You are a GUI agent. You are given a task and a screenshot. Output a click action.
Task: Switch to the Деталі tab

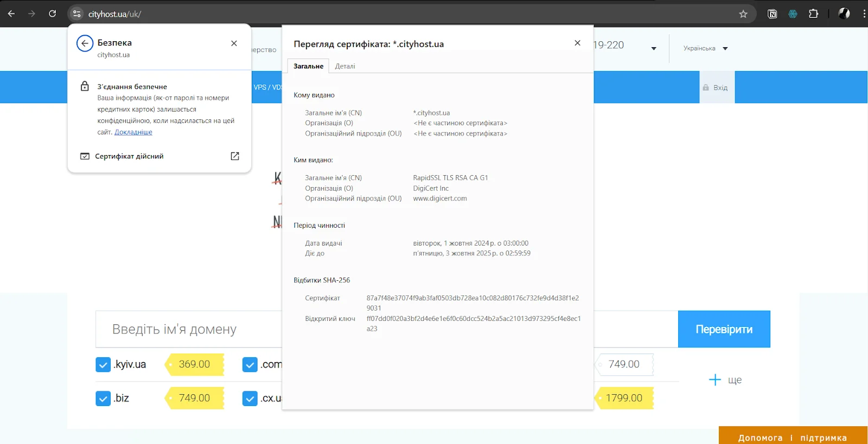pos(345,66)
